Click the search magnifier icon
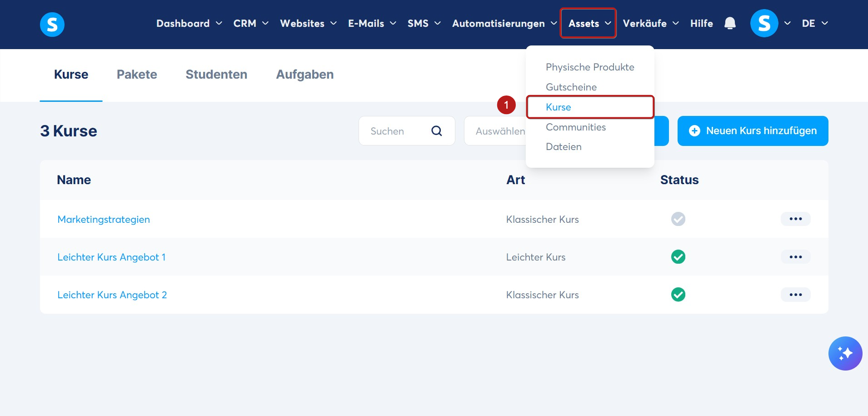This screenshot has height=416, width=868. click(437, 131)
